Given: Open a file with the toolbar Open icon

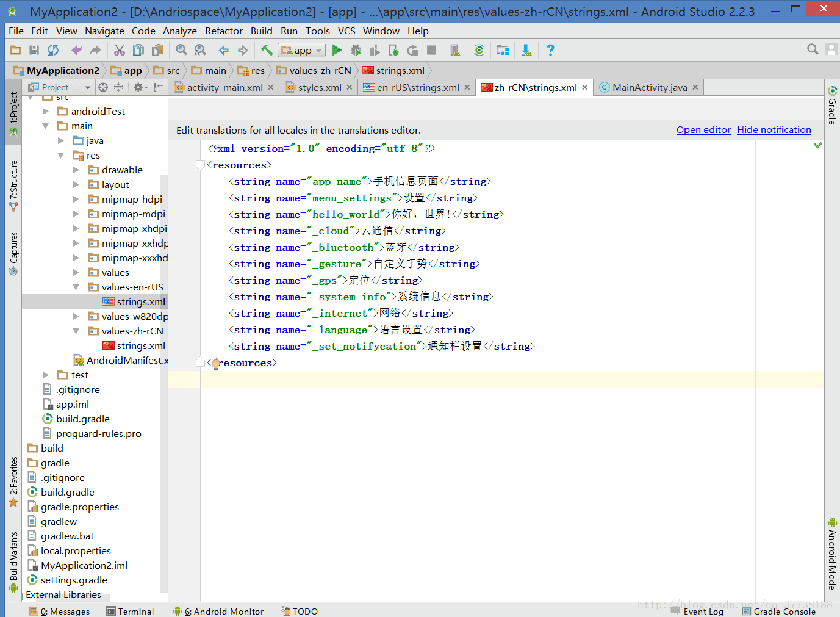Looking at the screenshot, I should (x=16, y=50).
